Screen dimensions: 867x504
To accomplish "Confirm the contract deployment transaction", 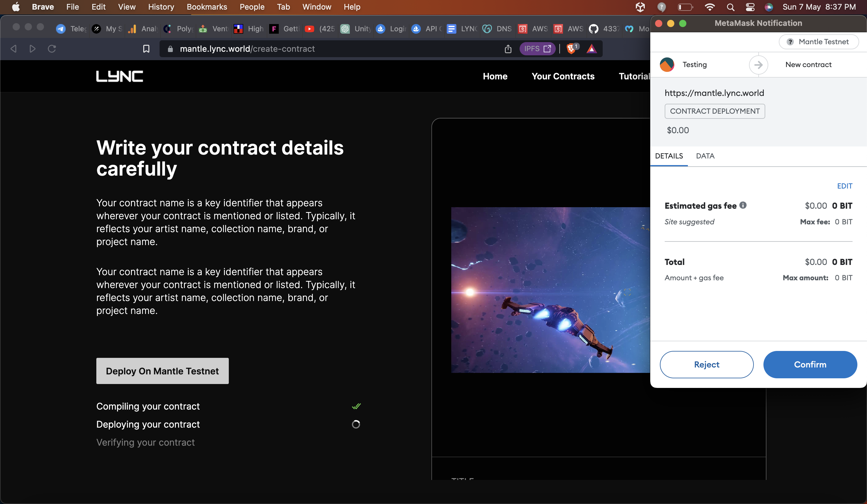I will click(810, 364).
